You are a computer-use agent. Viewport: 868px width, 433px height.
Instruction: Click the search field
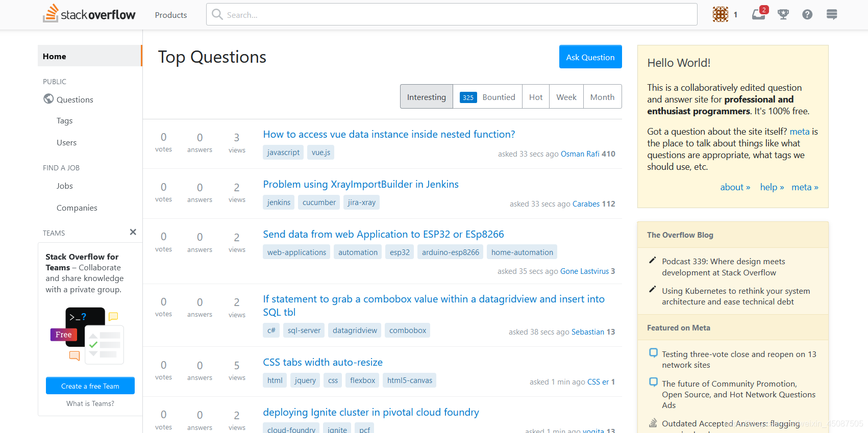pyautogui.click(x=452, y=14)
